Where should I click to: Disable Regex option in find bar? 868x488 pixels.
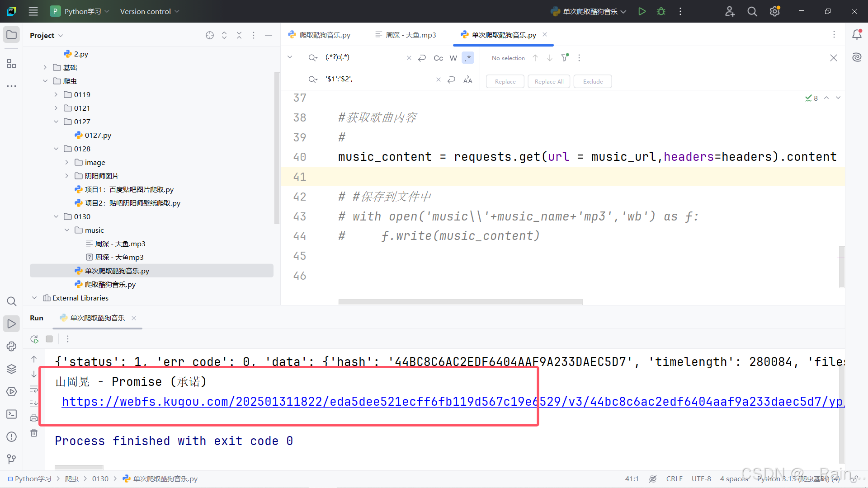(468, 58)
